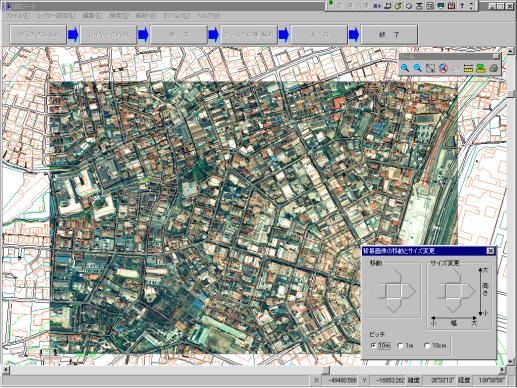Click right arrow in 移動 move pad
Screen dimensions: 517x388
click(410, 291)
